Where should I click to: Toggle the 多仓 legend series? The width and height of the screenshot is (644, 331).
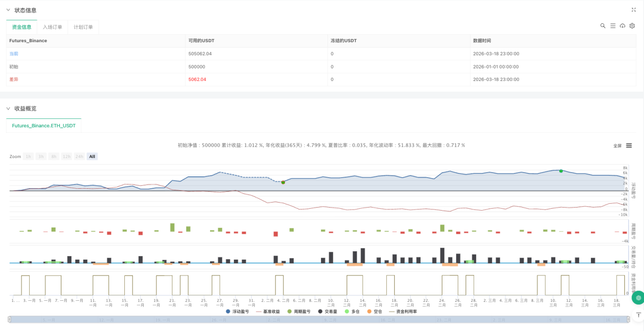coord(352,312)
